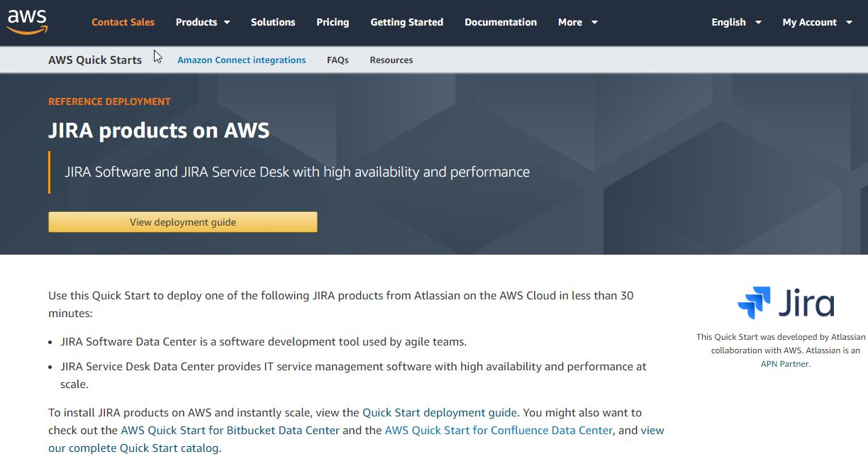This screenshot has width=868, height=459.
Task: Open Contact Sales
Action: pyautogui.click(x=123, y=22)
